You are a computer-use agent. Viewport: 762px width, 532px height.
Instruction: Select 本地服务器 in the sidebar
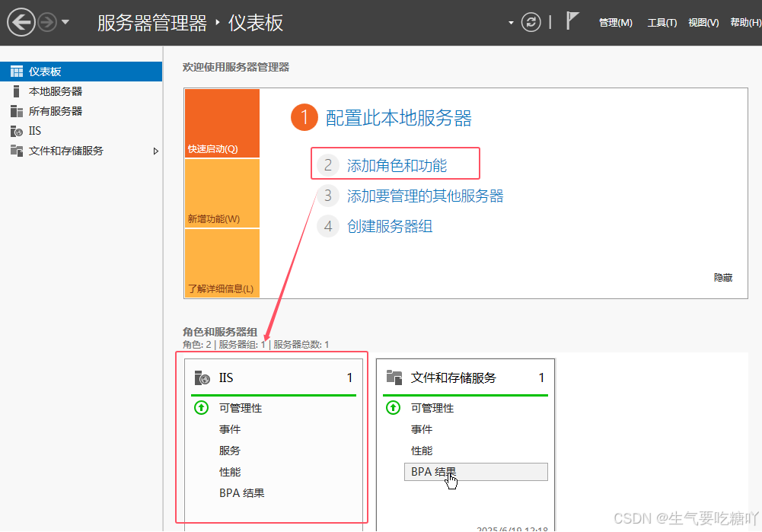coord(81,91)
